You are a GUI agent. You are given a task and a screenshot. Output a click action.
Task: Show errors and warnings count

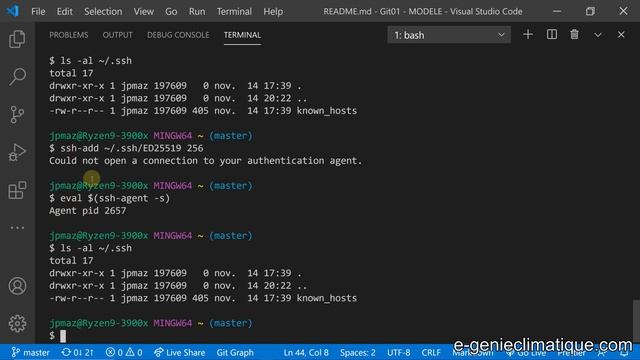[x=124, y=352]
